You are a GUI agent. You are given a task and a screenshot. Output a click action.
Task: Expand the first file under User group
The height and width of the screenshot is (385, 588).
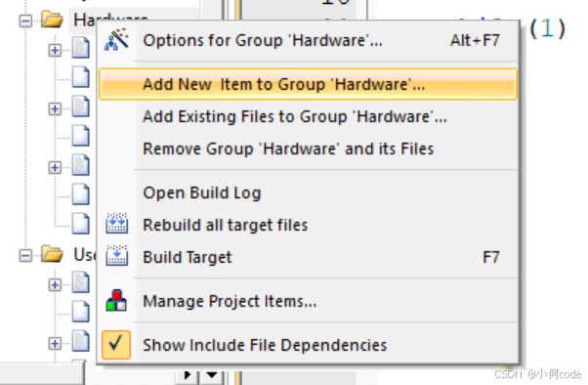[x=55, y=284]
